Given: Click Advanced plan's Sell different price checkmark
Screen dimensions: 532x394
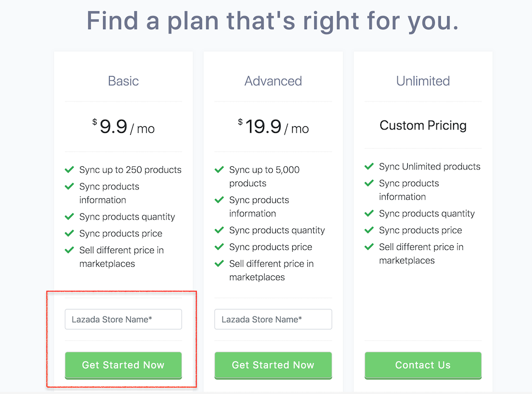Looking at the screenshot, I should (x=219, y=263).
